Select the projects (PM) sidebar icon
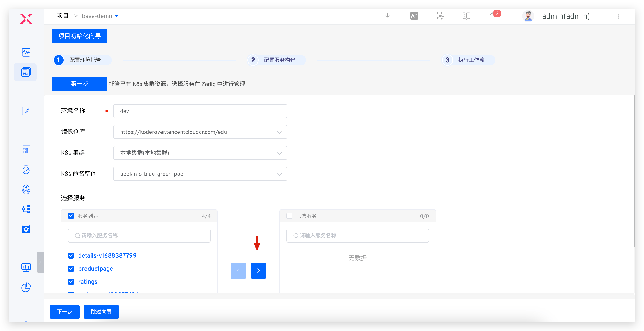Image resolution: width=644 pixels, height=331 pixels. pyautogui.click(x=25, y=72)
